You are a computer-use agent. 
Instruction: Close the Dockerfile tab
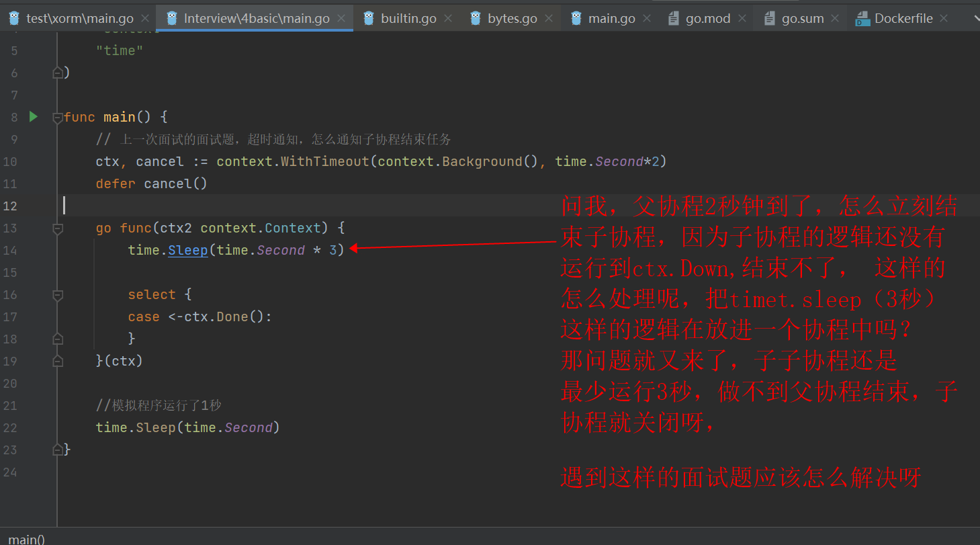point(944,19)
